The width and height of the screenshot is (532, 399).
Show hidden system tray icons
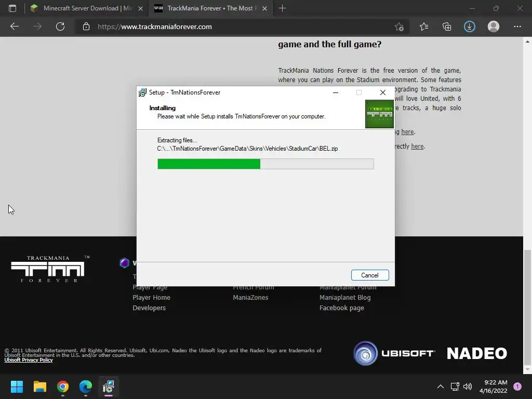click(x=441, y=387)
